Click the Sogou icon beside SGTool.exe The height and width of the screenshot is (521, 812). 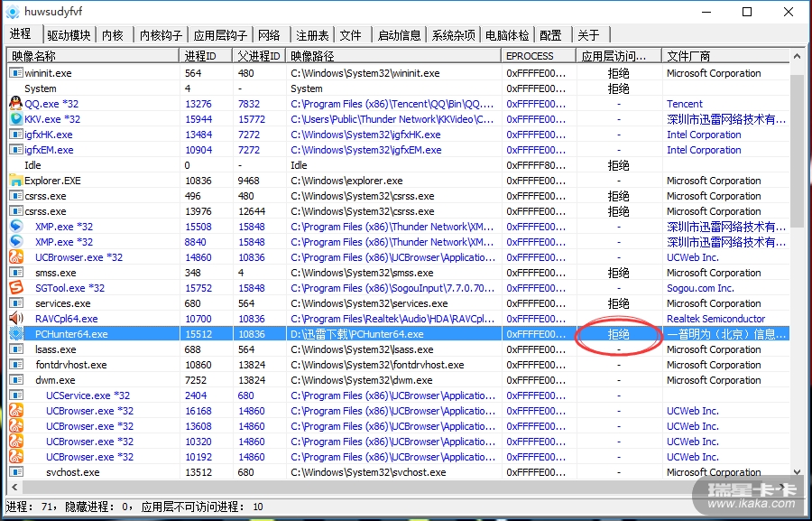point(16,288)
